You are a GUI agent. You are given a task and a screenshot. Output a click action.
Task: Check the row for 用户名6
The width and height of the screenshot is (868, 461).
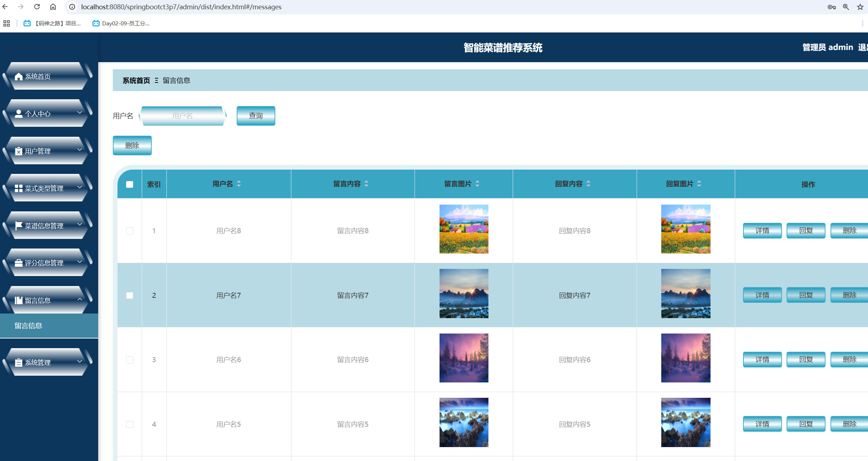(x=130, y=360)
